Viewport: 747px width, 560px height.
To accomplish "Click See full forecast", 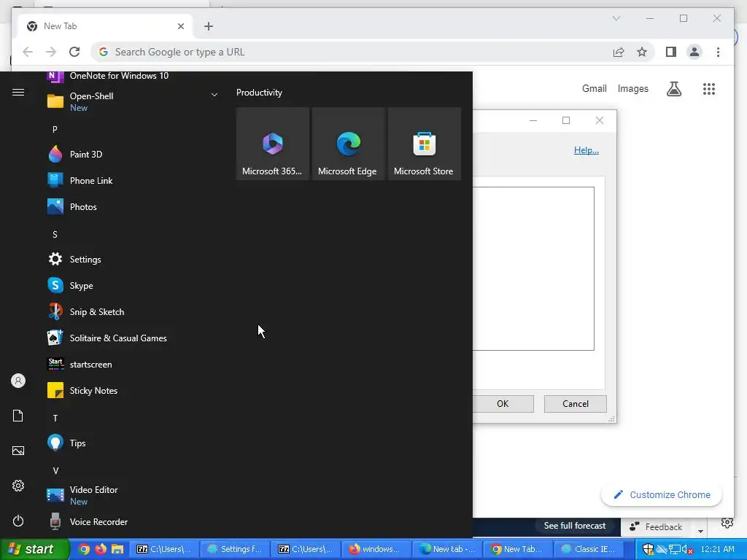I will click(x=575, y=526).
